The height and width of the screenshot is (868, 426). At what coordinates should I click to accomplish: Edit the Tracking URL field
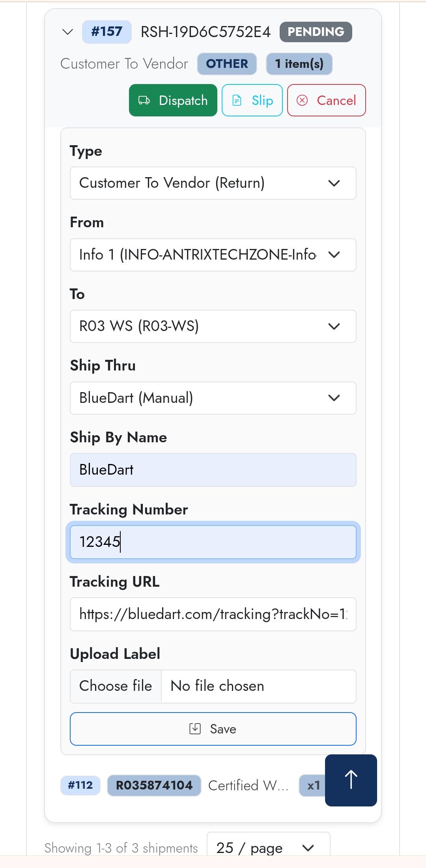(x=213, y=614)
